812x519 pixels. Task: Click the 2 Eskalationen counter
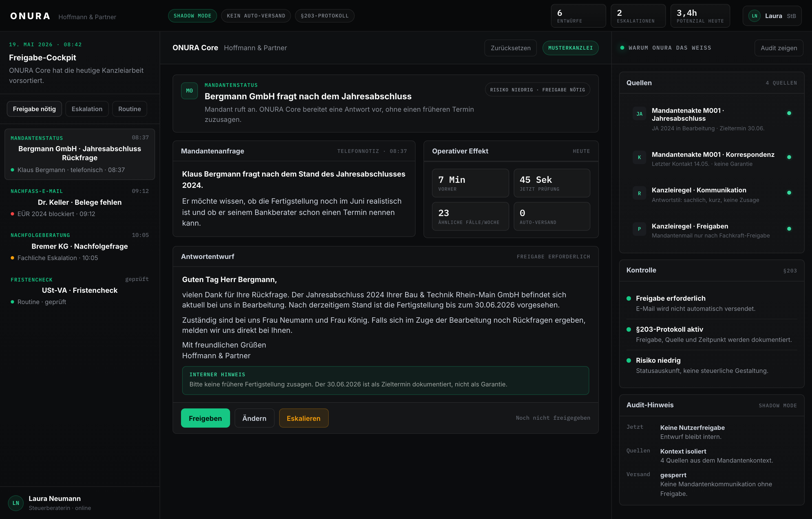pyautogui.click(x=638, y=16)
